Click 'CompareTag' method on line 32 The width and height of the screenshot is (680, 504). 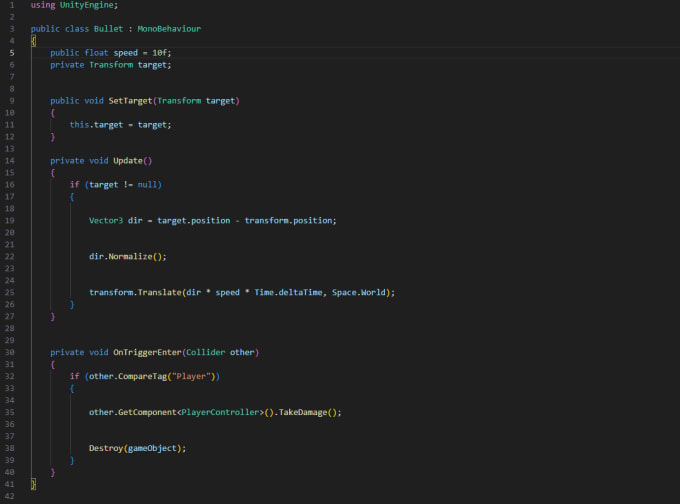[142, 376]
